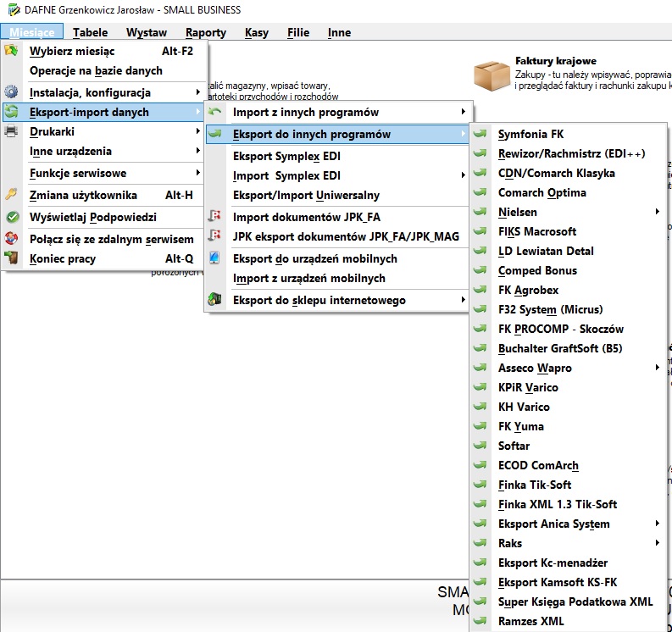Click the green arrow icon beside Ramzes XML
This screenshot has height=632, width=672.
pos(480,620)
